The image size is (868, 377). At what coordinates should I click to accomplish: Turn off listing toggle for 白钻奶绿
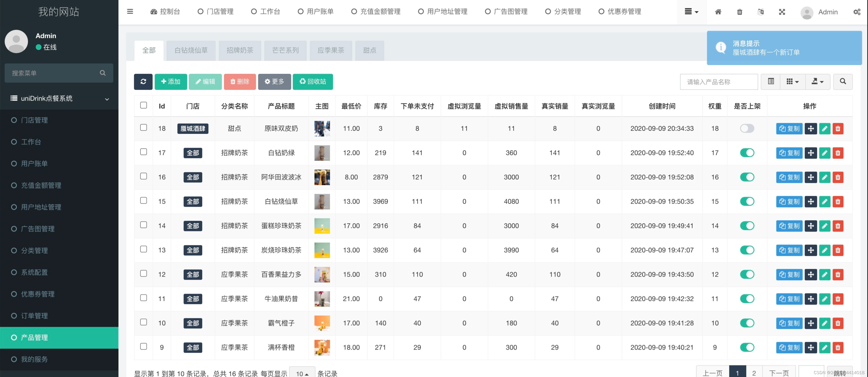pos(747,153)
